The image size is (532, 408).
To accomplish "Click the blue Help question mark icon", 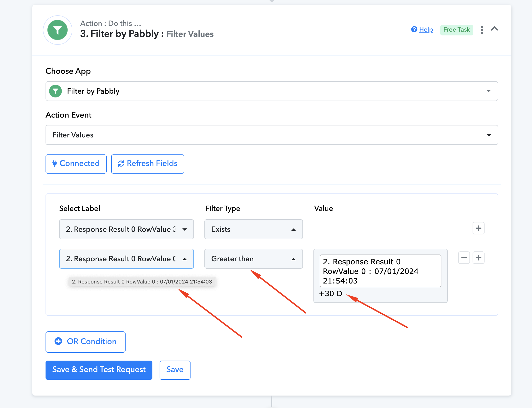I will coord(414,29).
